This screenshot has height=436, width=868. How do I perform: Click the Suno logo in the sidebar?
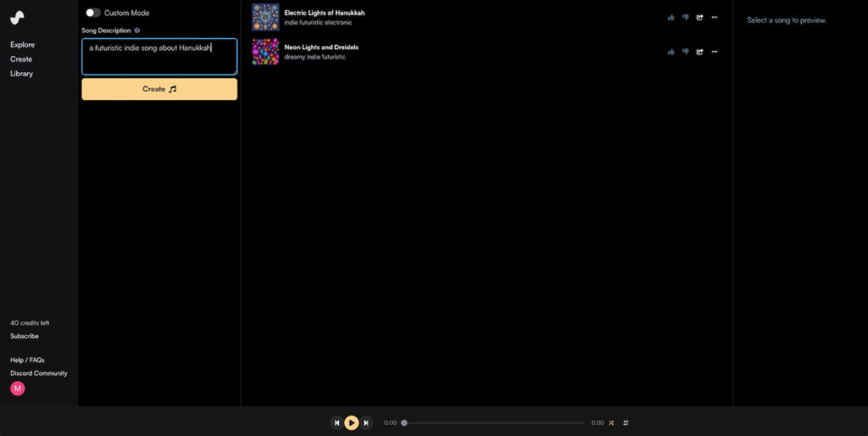click(17, 17)
